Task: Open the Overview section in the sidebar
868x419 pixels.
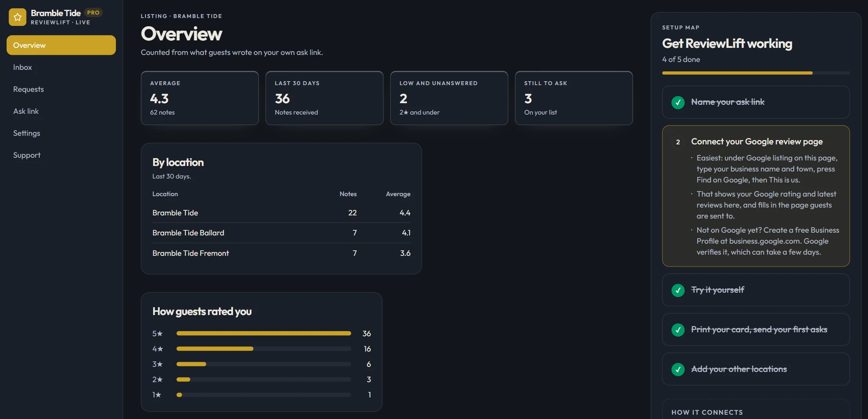Action: point(61,45)
